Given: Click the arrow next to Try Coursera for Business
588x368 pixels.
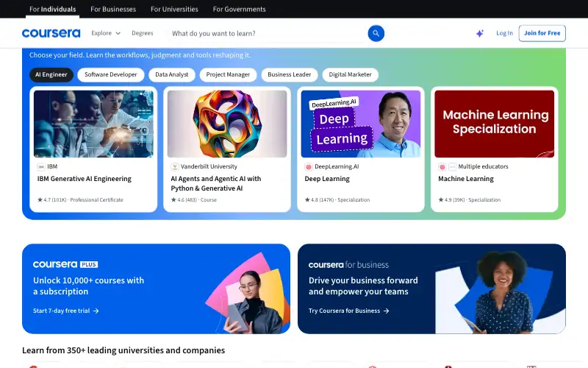Looking at the screenshot, I should click(387, 311).
